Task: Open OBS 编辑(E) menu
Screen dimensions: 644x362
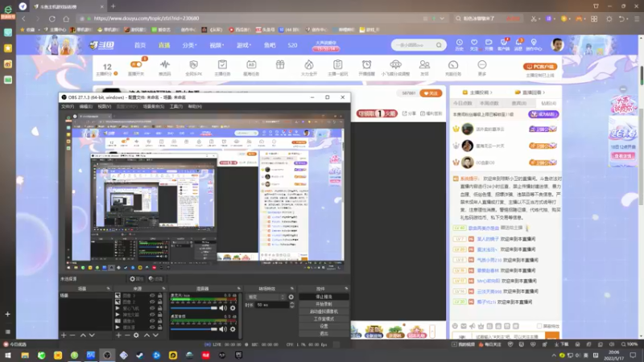Action: point(86,107)
